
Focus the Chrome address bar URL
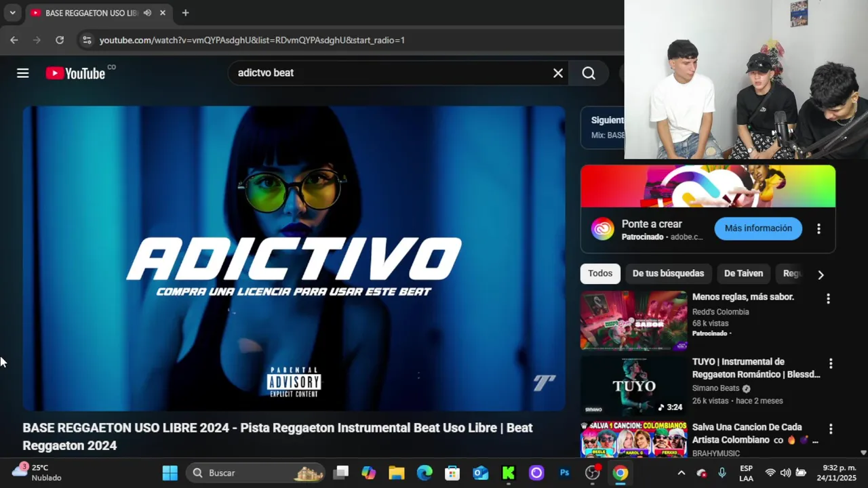pyautogui.click(x=252, y=40)
